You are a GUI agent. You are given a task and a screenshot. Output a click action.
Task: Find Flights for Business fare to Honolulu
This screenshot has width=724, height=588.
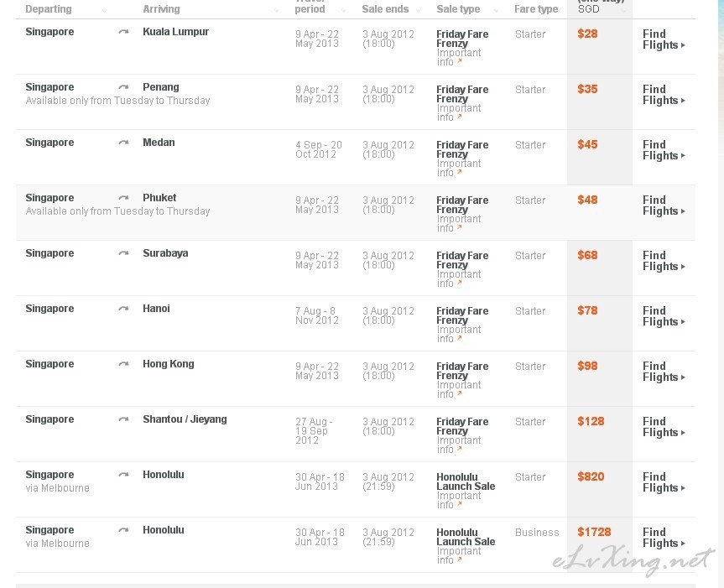tap(664, 538)
